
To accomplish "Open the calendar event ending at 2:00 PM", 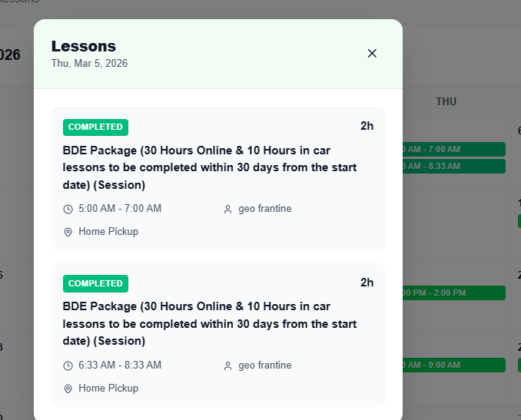I will tap(453, 293).
